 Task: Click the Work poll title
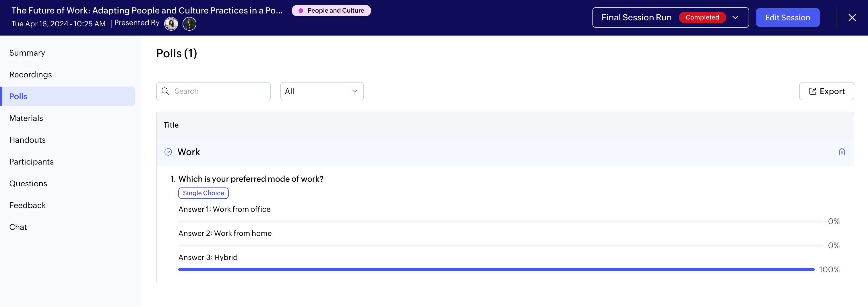pos(189,152)
